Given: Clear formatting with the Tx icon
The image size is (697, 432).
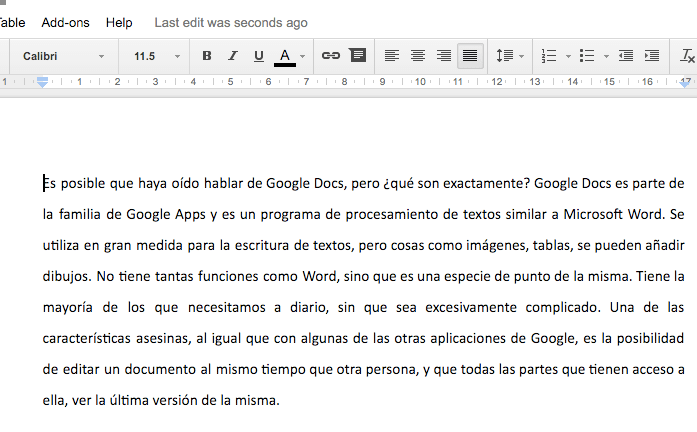Looking at the screenshot, I should point(687,56).
